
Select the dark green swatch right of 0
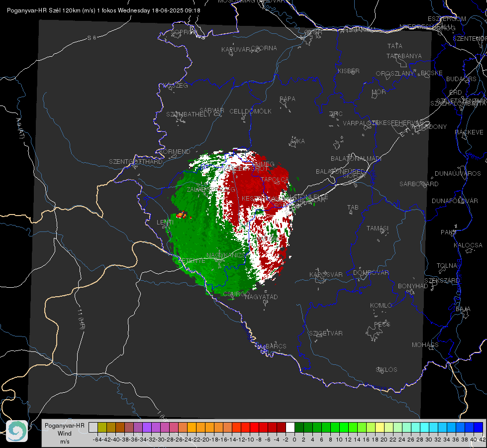point(299,428)
